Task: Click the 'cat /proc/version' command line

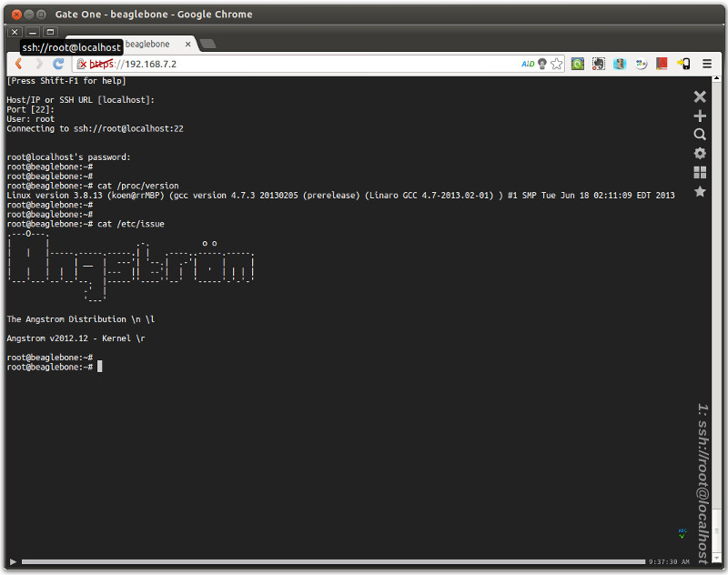Action: tap(93, 186)
